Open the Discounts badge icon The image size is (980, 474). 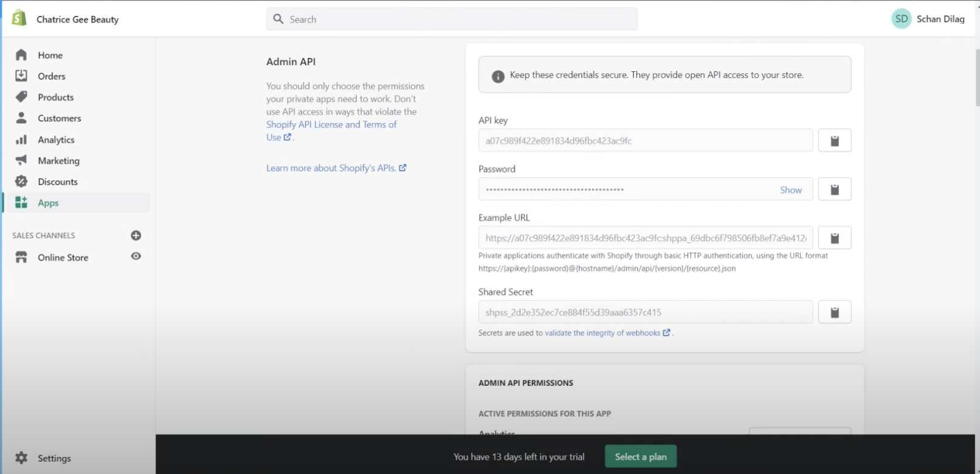coord(21,182)
